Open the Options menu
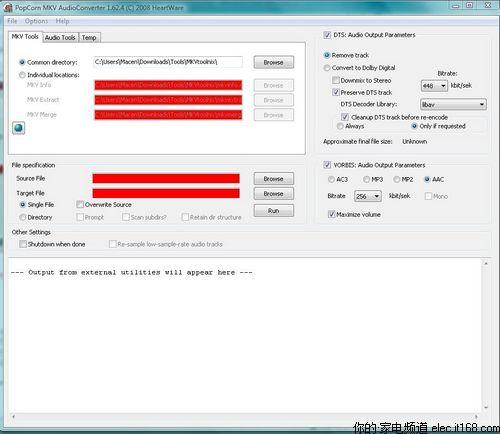The image size is (500, 434). click(36, 21)
